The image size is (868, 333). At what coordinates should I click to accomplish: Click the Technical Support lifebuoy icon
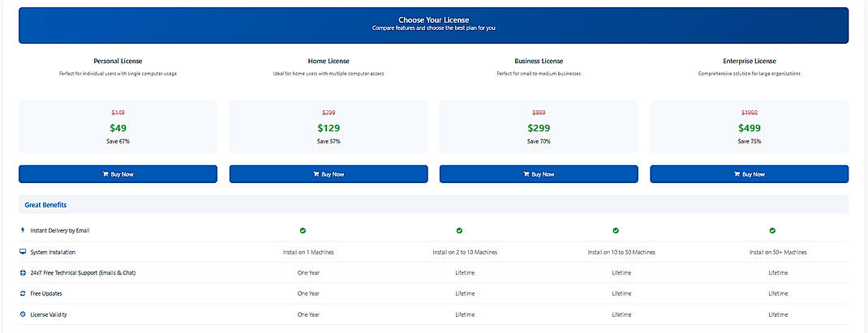[23, 273]
